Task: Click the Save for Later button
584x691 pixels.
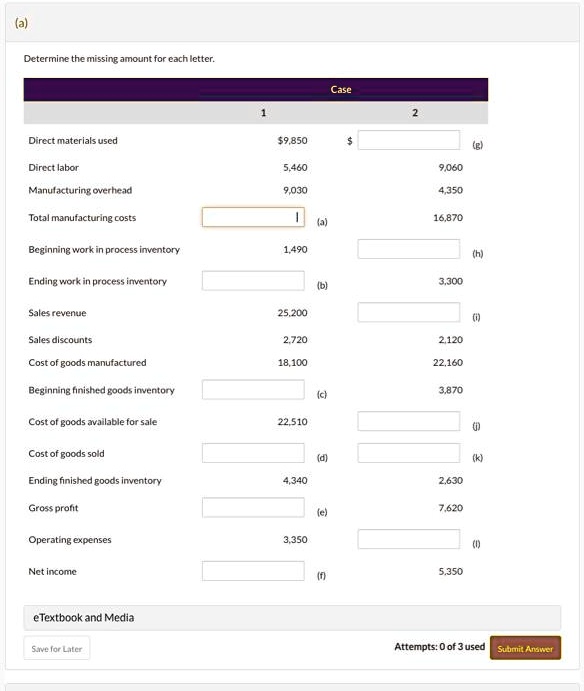Action: tap(57, 648)
